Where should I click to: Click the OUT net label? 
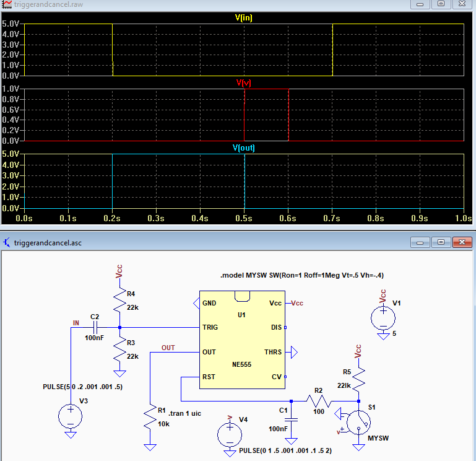pyautogui.click(x=168, y=348)
